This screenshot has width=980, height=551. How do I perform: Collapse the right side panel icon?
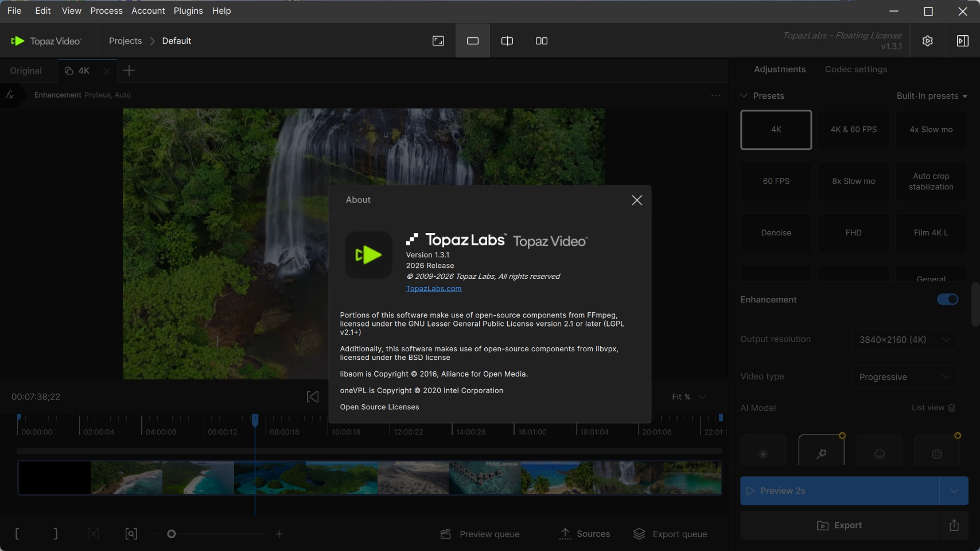962,41
